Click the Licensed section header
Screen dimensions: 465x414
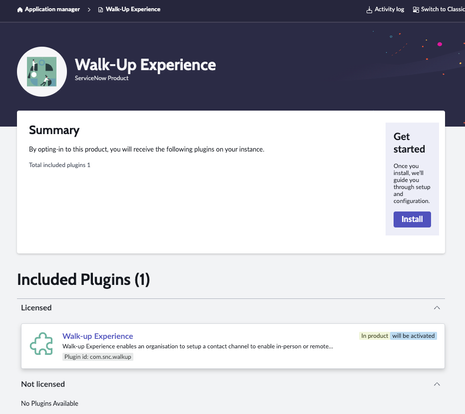point(231,308)
